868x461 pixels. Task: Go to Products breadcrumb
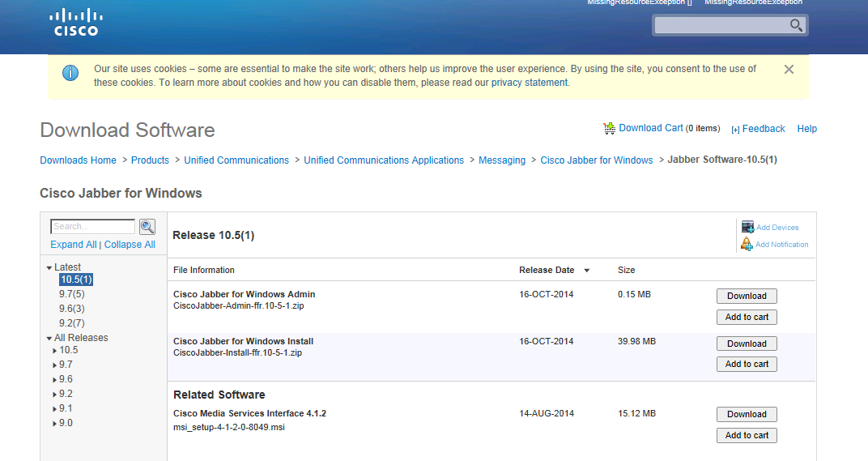tap(150, 160)
